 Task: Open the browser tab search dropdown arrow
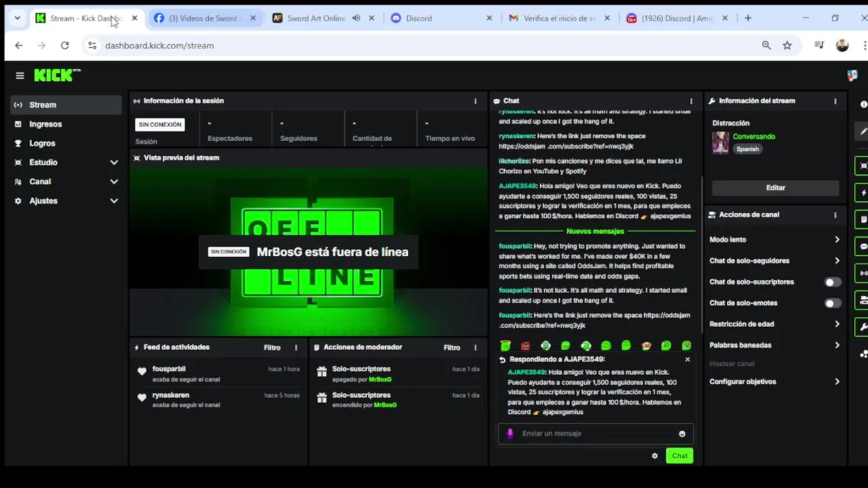17,18
